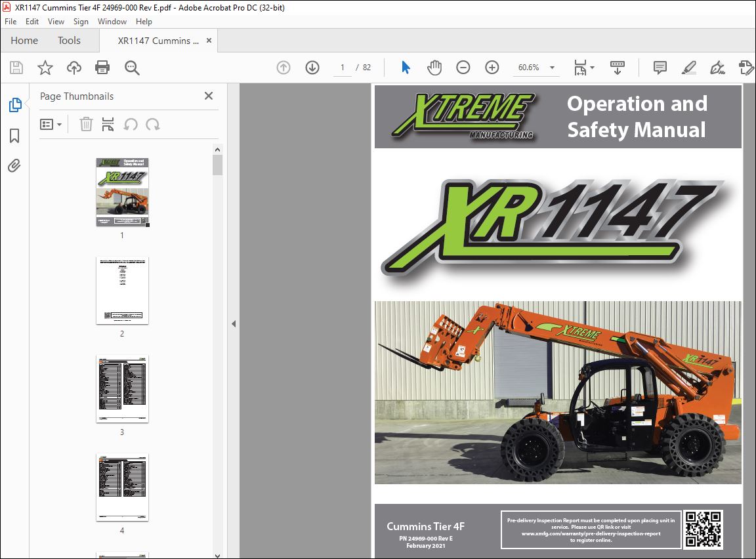
Task: Delete selected pages trash icon
Action: pos(86,124)
